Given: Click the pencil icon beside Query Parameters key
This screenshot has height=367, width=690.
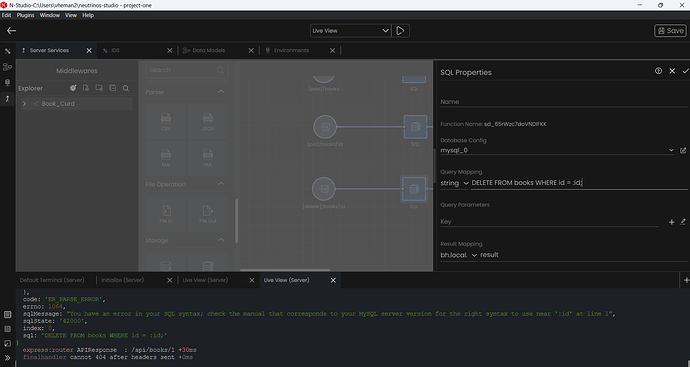Looking at the screenshot, I should (x=683, y=222).
